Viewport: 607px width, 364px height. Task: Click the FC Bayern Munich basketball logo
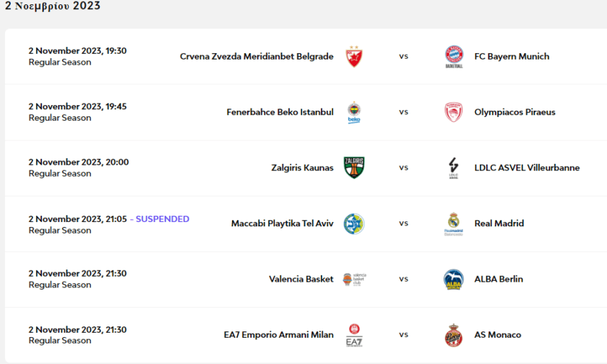[454, 57]
